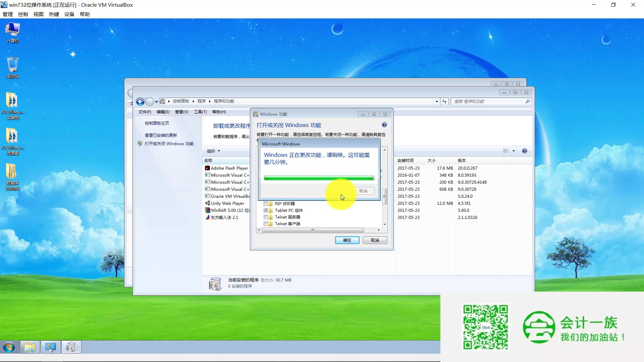Click 确定 in the Windows 功能 dialog
The width and height of the screenshot is (644, 362).
(347, 240)
